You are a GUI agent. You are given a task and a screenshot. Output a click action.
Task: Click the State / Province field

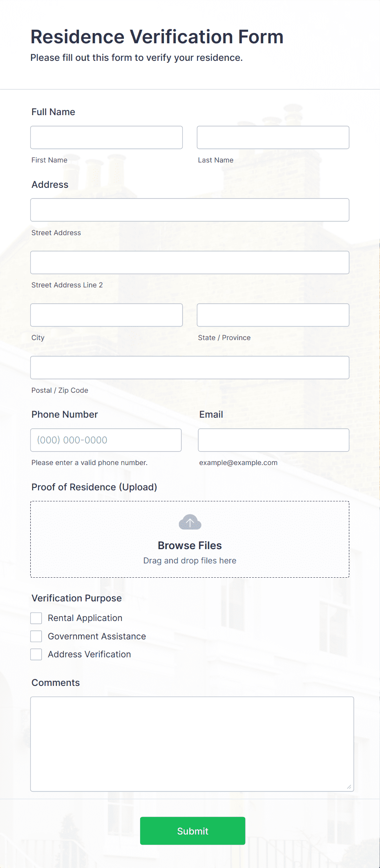tap(273, 315)
